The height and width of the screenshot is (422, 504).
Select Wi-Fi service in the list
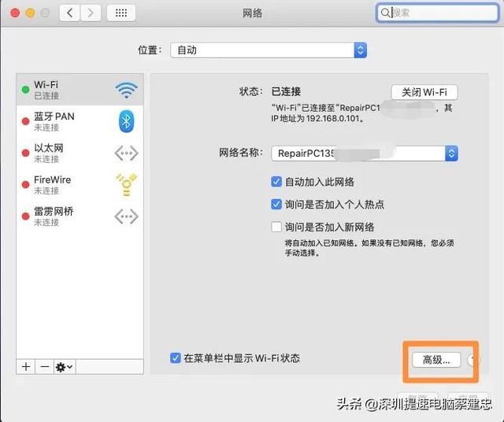(x=80, y=90)
